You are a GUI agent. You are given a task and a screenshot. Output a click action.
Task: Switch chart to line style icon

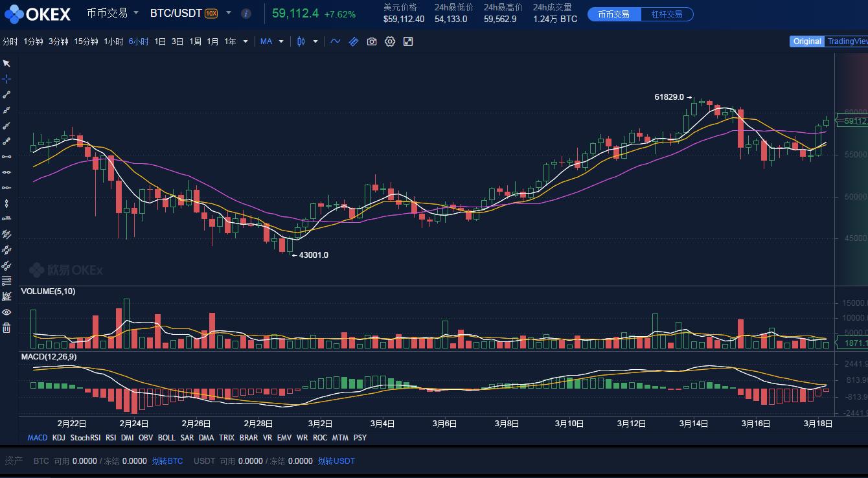(x=335, y=41)
